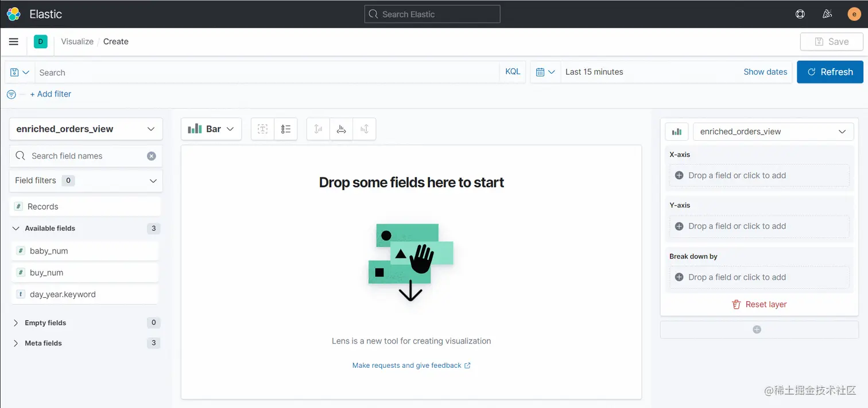Screen dimensions: 868x408
Task: Click the trash icon in Reset layer
Action: pyautogui.click(x=737, y=305)
